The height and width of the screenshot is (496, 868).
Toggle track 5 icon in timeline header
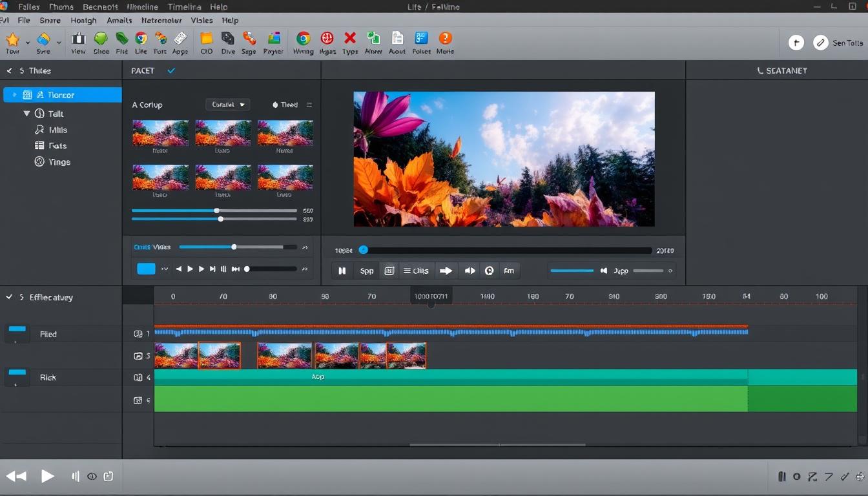pos(138,356)
